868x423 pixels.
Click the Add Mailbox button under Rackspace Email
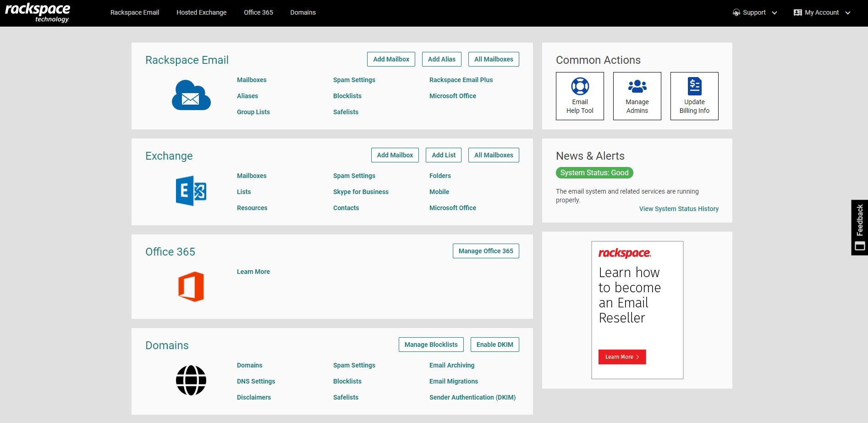[x=390, y=59]
